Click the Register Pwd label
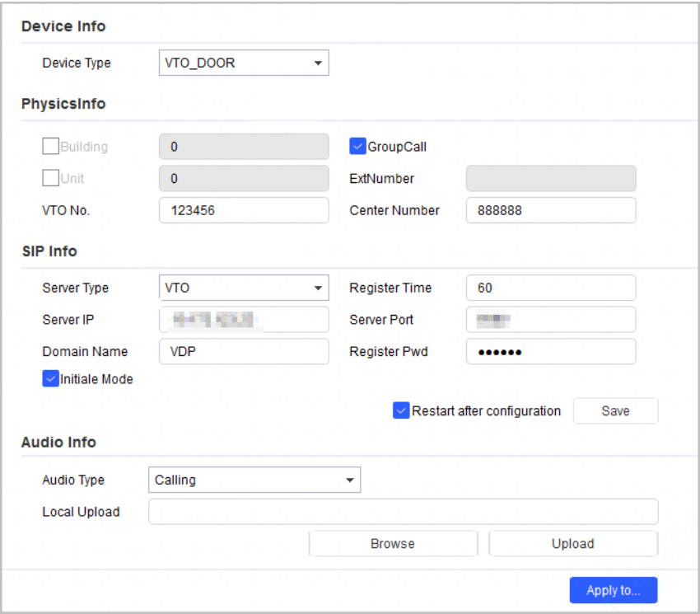The height and width of the screenshot is (614, 700). [389, 351]
